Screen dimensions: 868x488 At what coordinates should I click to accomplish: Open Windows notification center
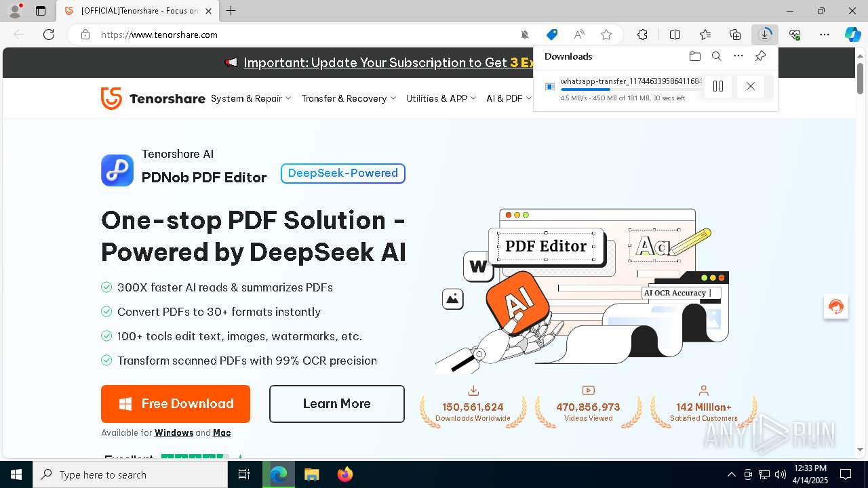(x=846, y=474)
